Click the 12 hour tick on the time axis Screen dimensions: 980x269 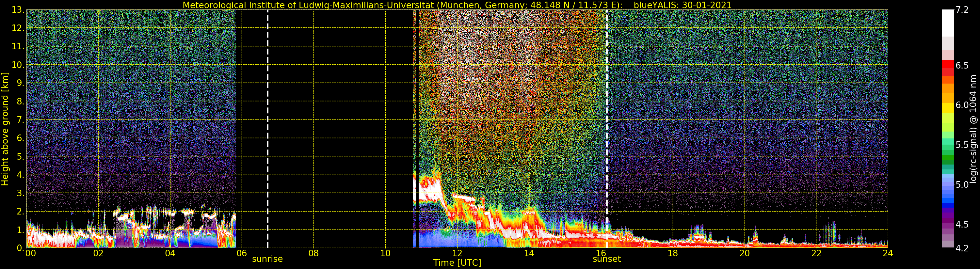point(457,253)
